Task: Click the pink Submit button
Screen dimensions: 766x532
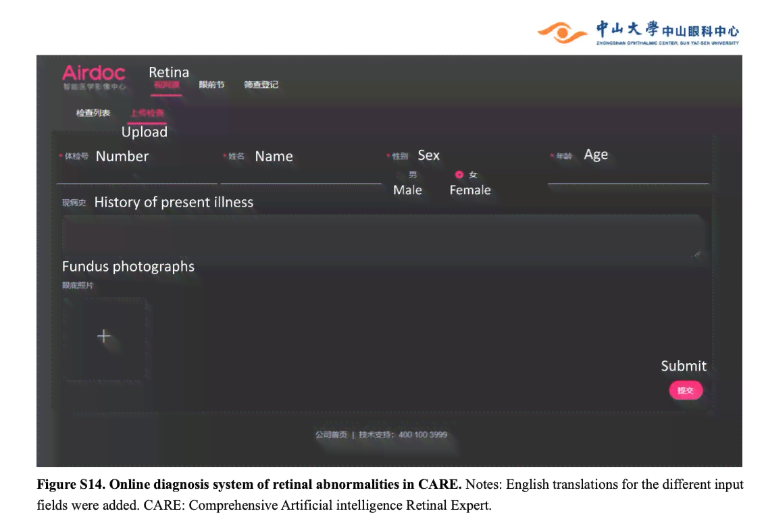Action: (686, 390)
